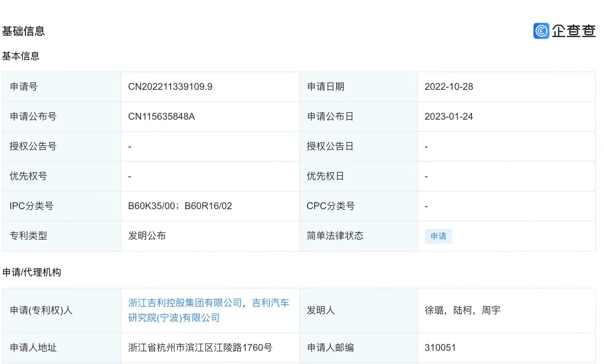Select postal code 310051
604x364 pixels.
440,348
